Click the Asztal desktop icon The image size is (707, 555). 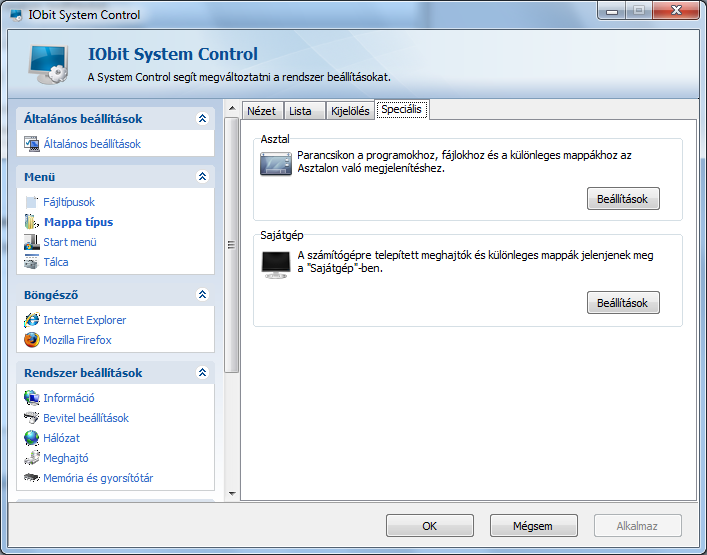pyautogui.click(x=276, y=164)
